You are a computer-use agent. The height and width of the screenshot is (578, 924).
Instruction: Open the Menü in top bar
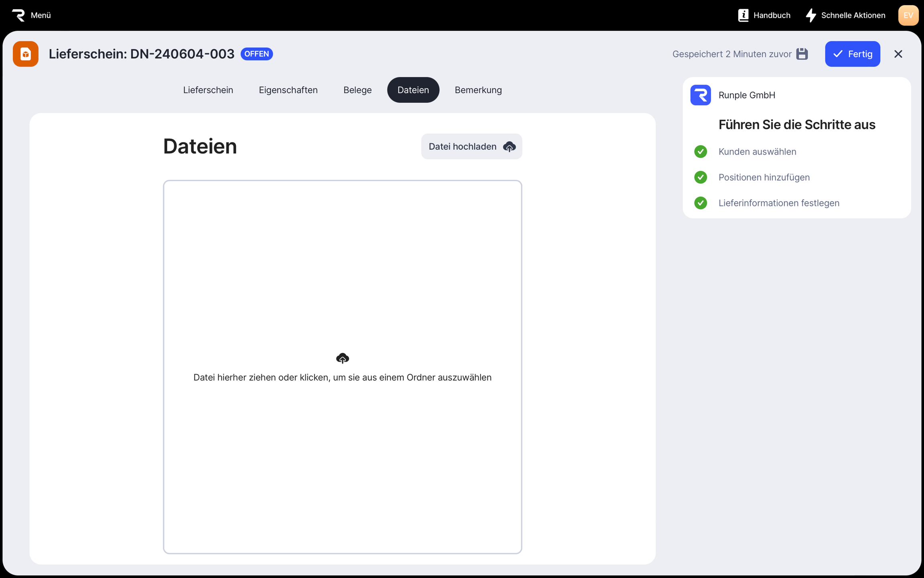click(x=41, y=15)
